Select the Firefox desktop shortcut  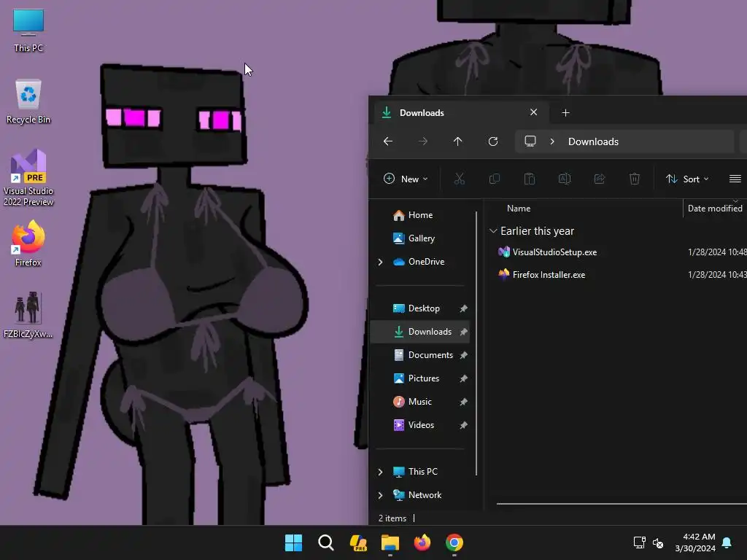(28, 244)
